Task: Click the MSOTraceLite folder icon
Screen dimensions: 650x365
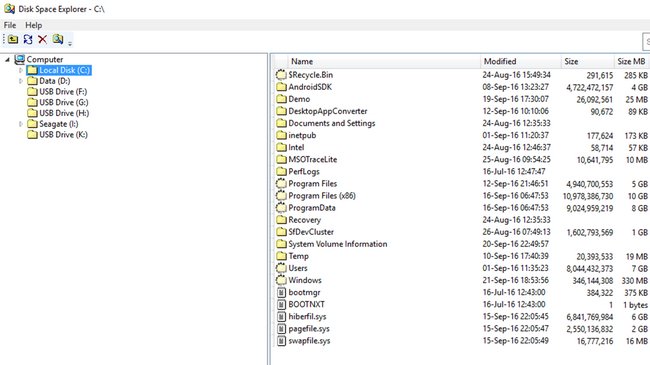Action: 281,159
